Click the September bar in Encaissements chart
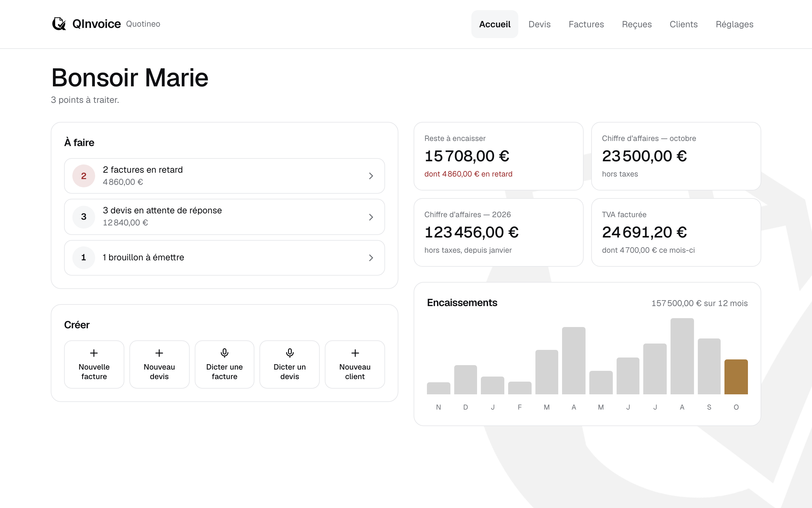This screenshot has width=812, height=508. (709, 366)
